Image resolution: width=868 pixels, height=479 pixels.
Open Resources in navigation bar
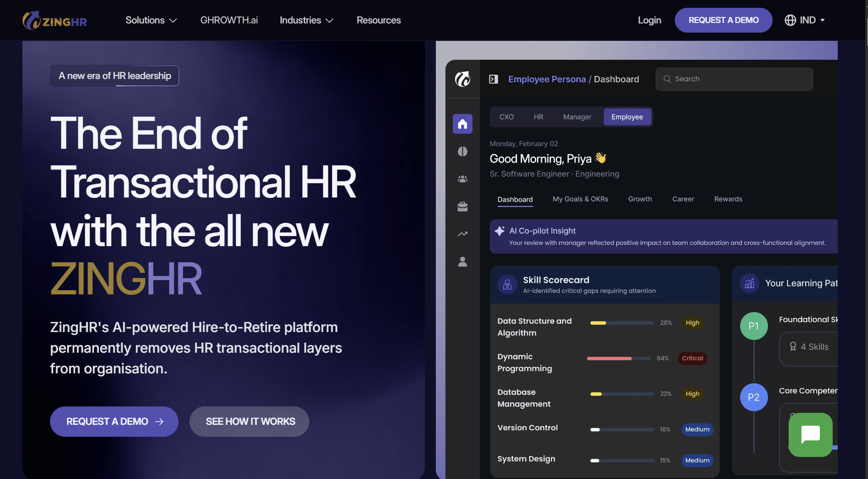click(x=378, y=20)
